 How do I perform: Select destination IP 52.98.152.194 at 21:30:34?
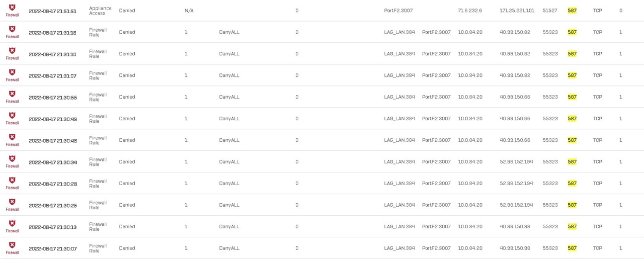[x=516, y=162]
